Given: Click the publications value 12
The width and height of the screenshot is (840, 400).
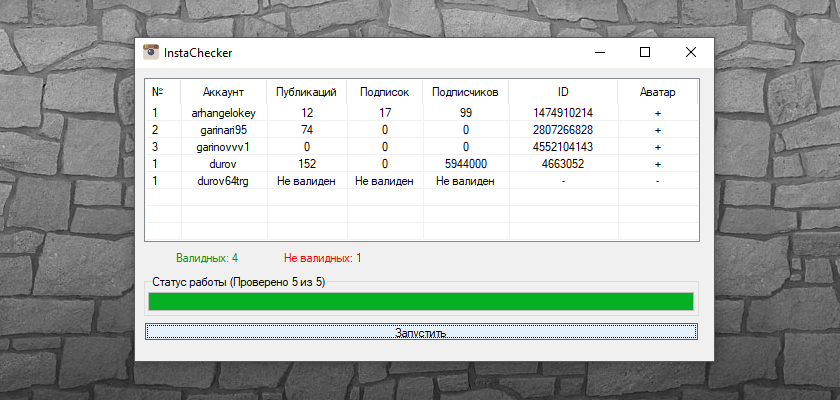Looking at the screenshot, I should (307, 113).
